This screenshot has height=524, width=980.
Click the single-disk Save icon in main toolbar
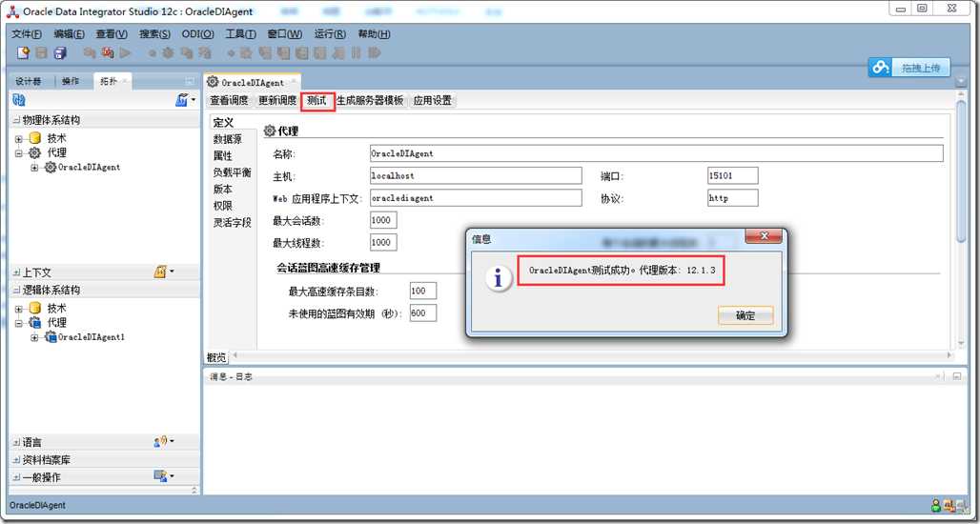(42, 53)
